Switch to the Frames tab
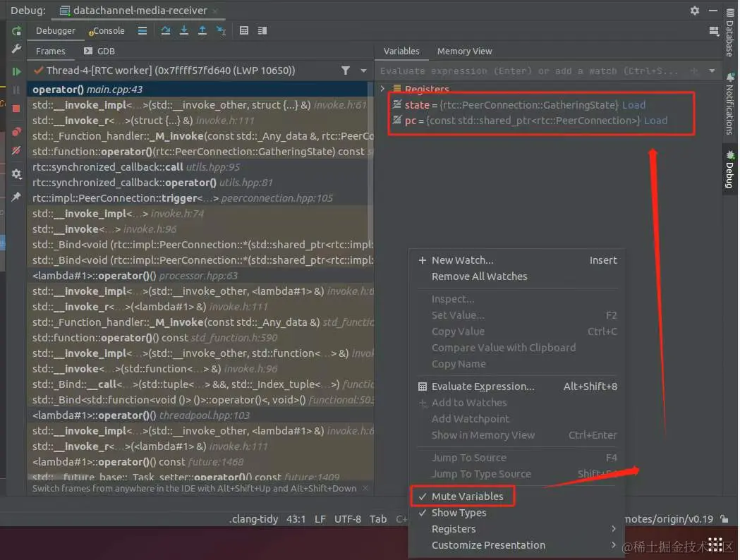 pyautogui.click(x=51, y=51)
